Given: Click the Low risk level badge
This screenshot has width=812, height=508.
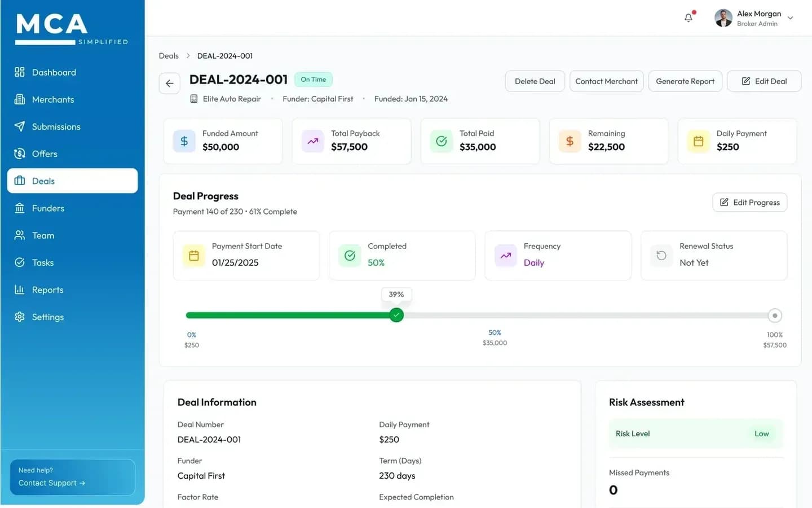Looking at the screenshot, I should 762,433.
